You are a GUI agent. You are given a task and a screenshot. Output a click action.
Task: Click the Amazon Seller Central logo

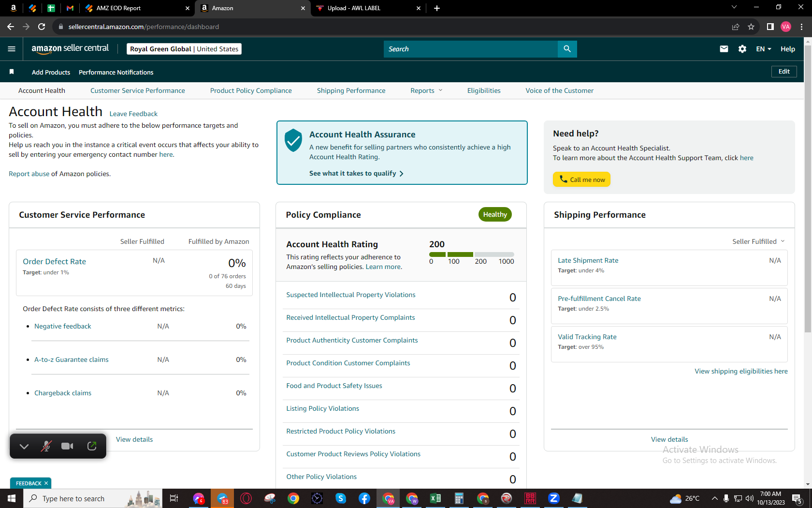(70, 49)
